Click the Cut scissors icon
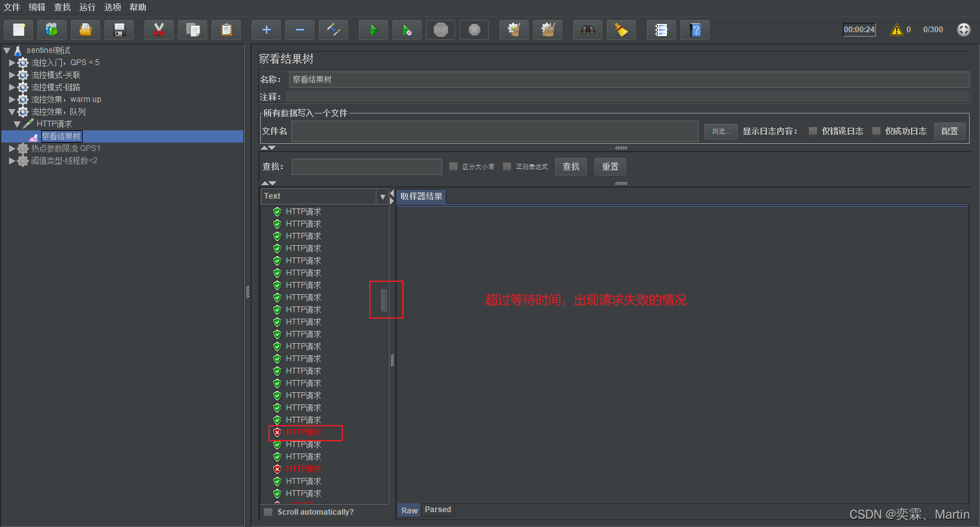The image size is (980, 527). coord(159,30)
